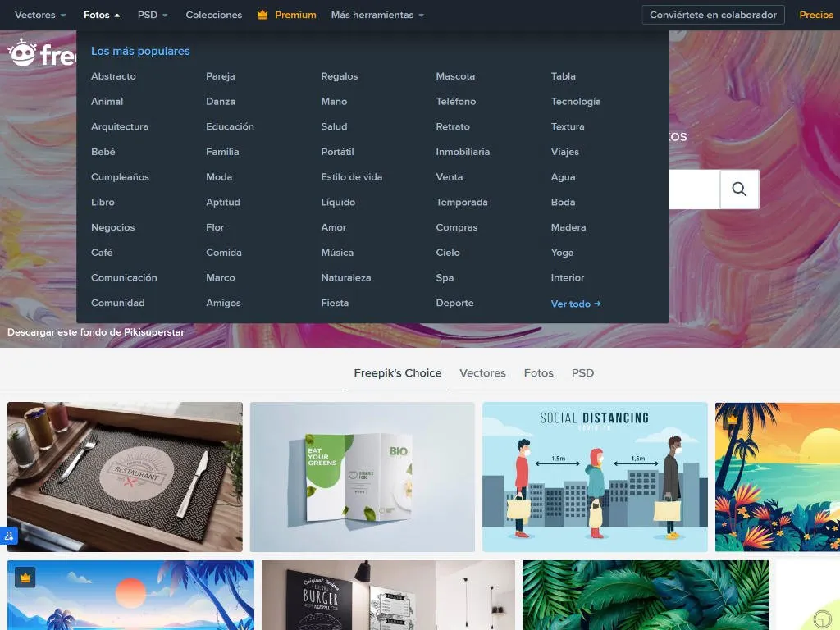Open the Café category

(x=102, y=253)
